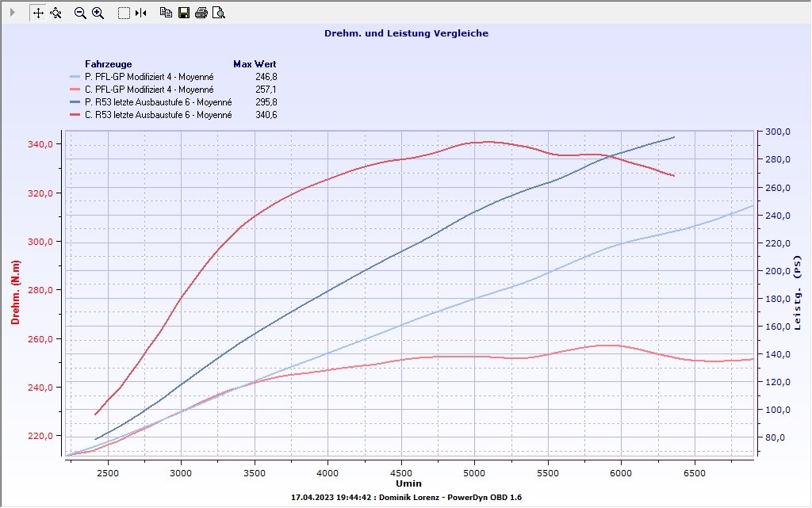Select the pan/move crosshair tool

point(38,13)
